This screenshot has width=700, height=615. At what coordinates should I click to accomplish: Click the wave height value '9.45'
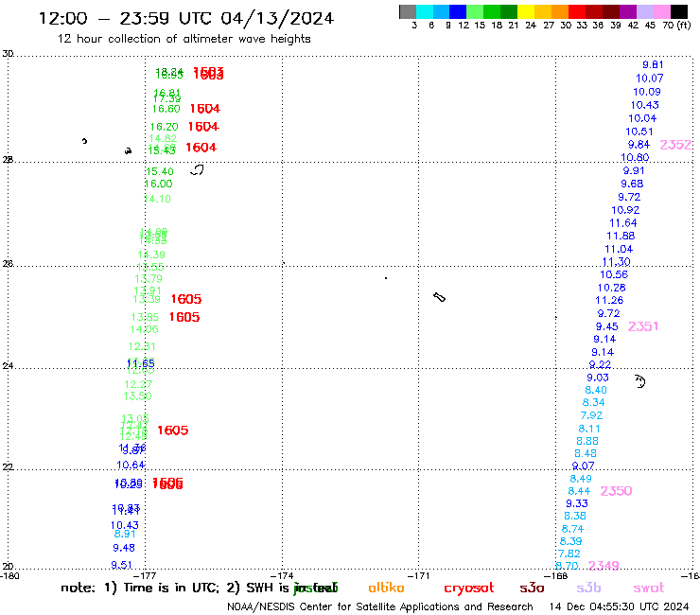606,326
